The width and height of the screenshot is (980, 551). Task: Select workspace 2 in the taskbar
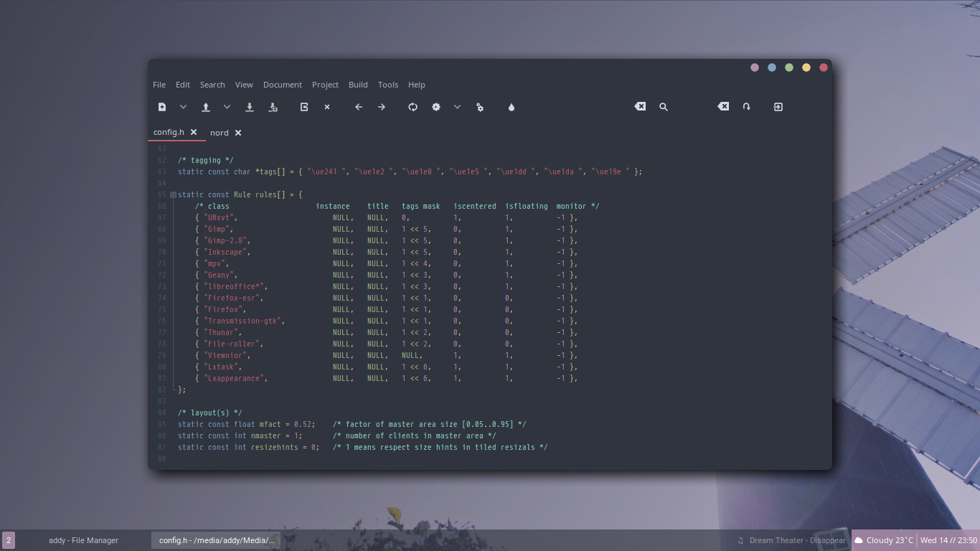[9, 540]
